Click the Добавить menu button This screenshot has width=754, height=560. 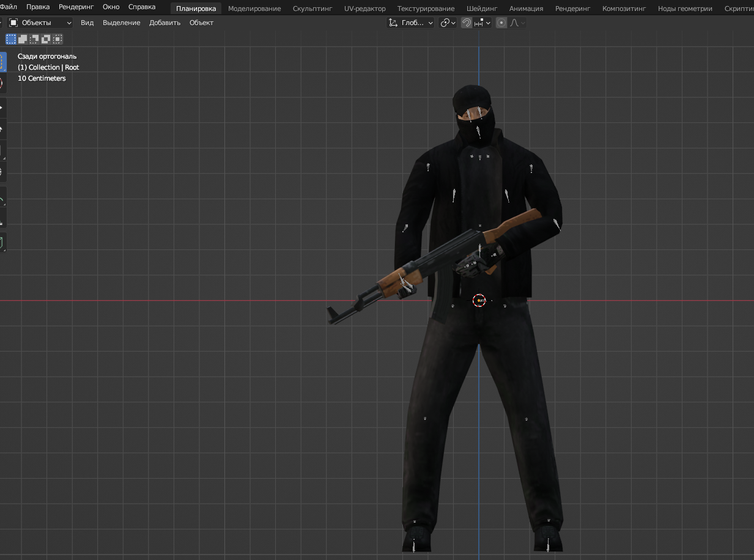pyautogui.click(x=164, y=23)
